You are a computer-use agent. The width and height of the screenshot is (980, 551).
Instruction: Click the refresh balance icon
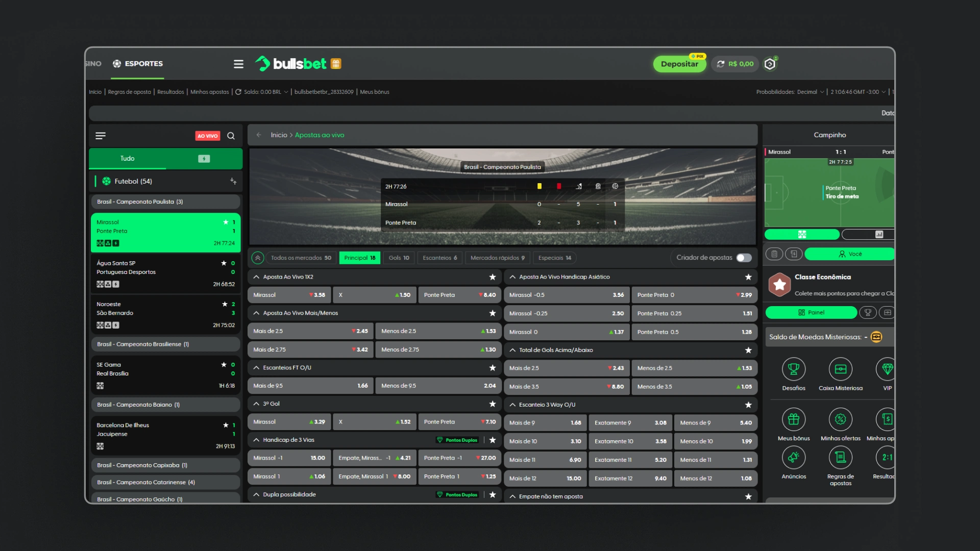tap(720, 64)
